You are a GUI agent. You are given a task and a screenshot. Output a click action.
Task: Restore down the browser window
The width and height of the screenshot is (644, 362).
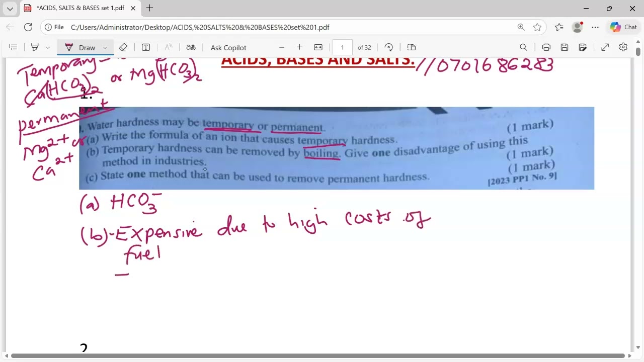(x=609, y=9)
